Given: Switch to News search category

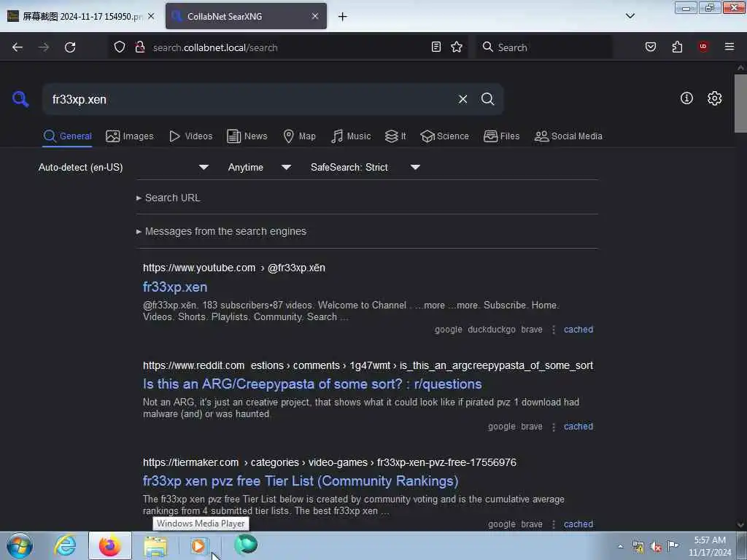Looking at the screenshot, I should [247, 136].
